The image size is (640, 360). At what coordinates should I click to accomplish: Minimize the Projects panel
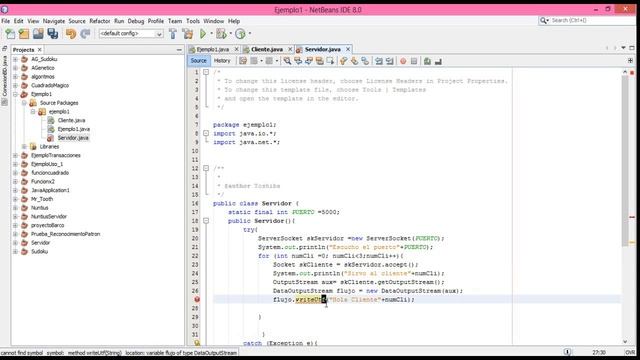179,50
